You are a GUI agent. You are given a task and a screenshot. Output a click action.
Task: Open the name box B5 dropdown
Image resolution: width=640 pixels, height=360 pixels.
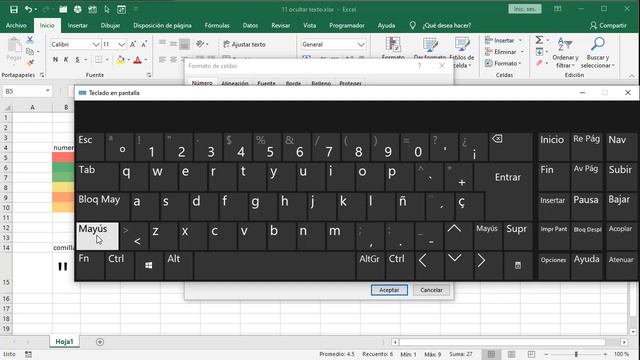point(48,91)
